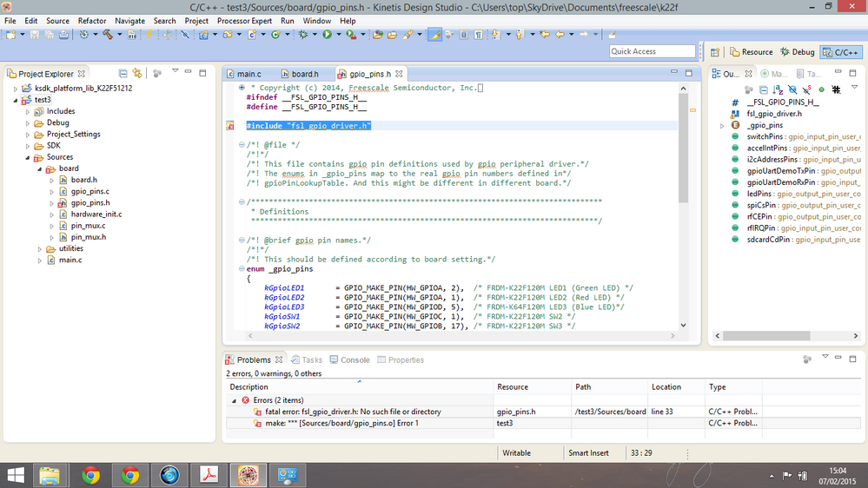Click the yellow lightning bolt flash icon

pos(149,35)
